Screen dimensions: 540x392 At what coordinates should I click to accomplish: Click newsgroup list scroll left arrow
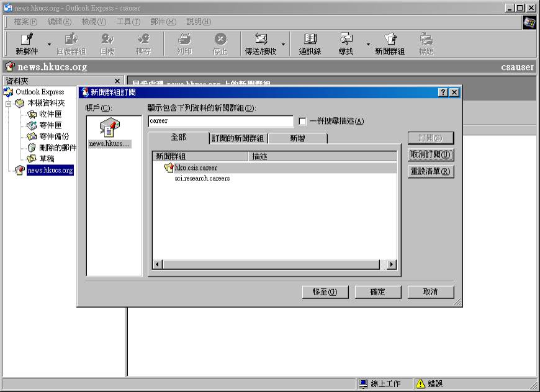[158, 264]
